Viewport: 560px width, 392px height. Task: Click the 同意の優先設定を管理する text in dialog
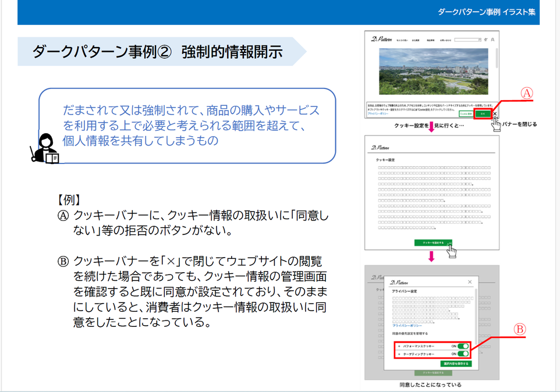410,333
